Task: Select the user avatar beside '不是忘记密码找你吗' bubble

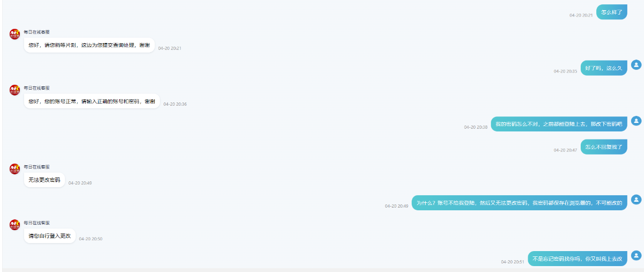Action: tap(636, 255)
